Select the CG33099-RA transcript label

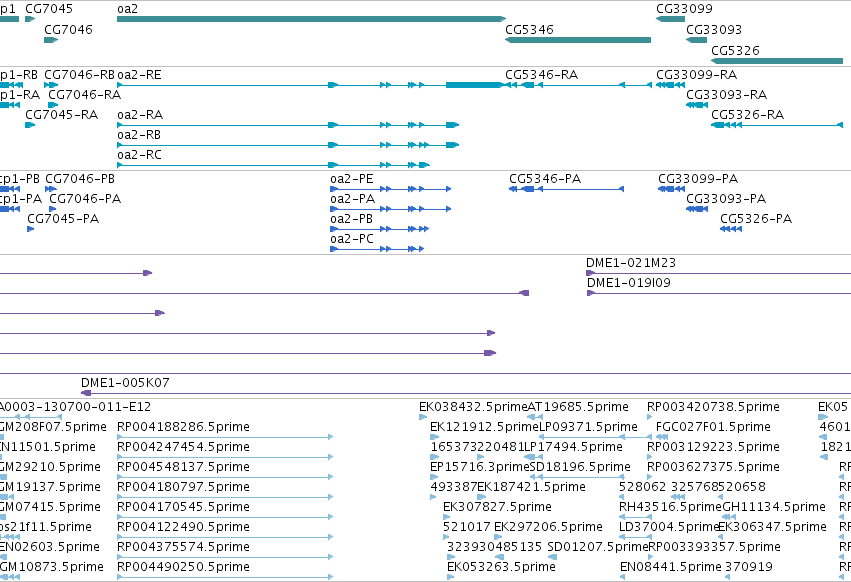click(696, 74)
